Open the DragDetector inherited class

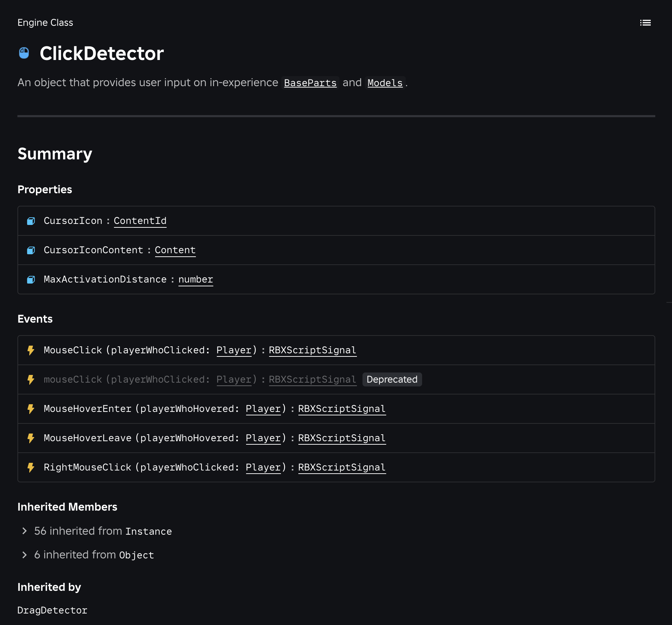(x=52, y=610)
